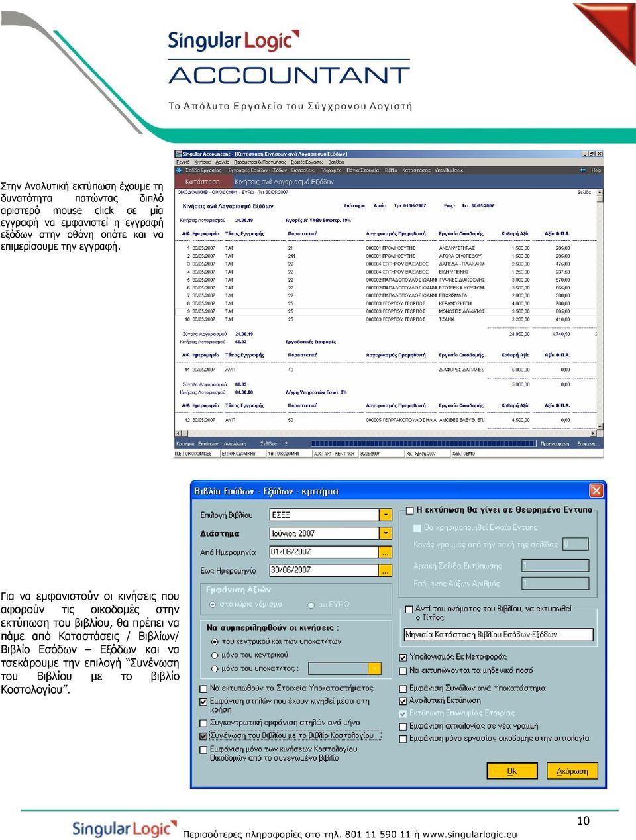Toggle 'Η εκτύπωση θα γίνει σε Θεωρημένο Έντυπο'
The width and height of the screenshot is (636, 840).
(409, 510)
